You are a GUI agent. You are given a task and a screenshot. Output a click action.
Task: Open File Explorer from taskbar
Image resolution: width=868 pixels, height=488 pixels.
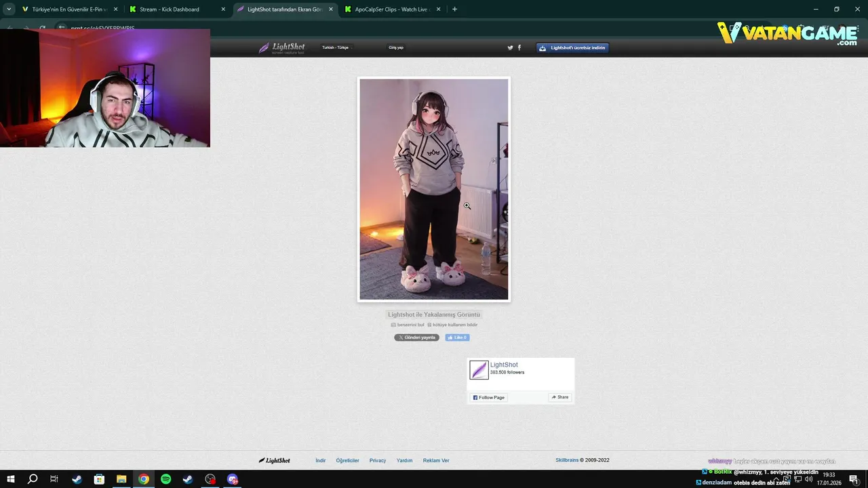[121, 479]
